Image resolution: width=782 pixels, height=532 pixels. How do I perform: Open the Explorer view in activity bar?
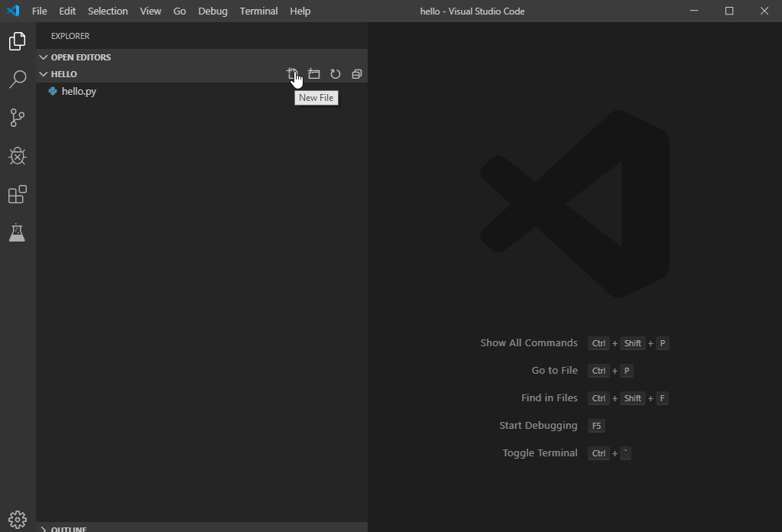pyautogui.click(x=17, y=41)
